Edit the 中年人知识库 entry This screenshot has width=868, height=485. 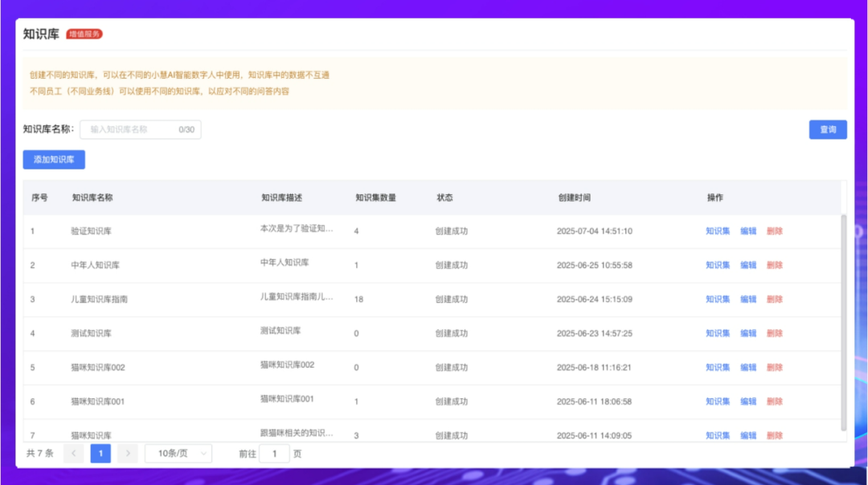(x=748, y=265)
